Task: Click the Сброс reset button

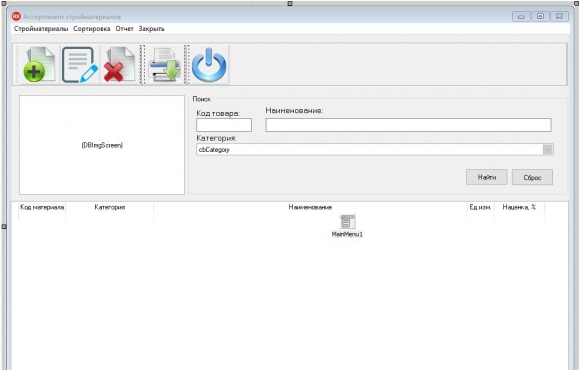Action: pyautogui.click(x=532, y=177)
